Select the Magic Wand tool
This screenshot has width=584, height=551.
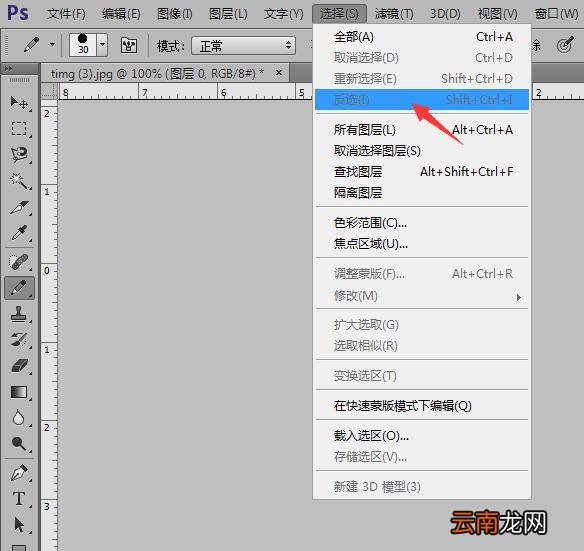coord(19,181)
